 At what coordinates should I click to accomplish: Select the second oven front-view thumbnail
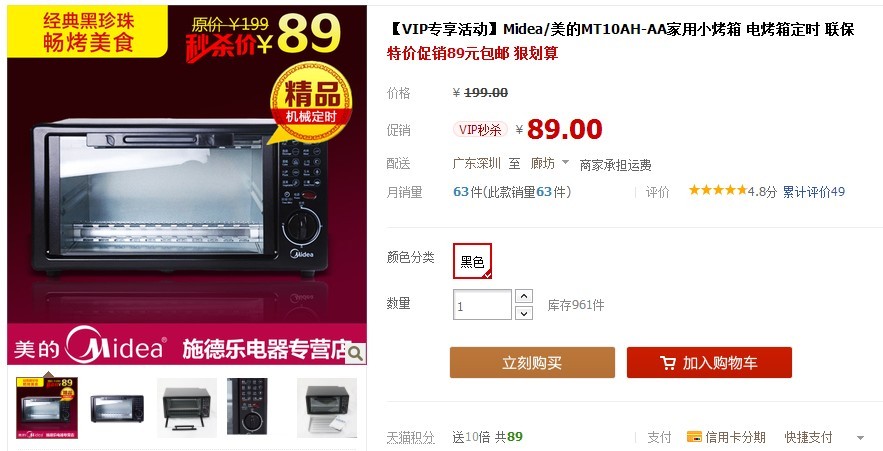[x=117, y=408]
